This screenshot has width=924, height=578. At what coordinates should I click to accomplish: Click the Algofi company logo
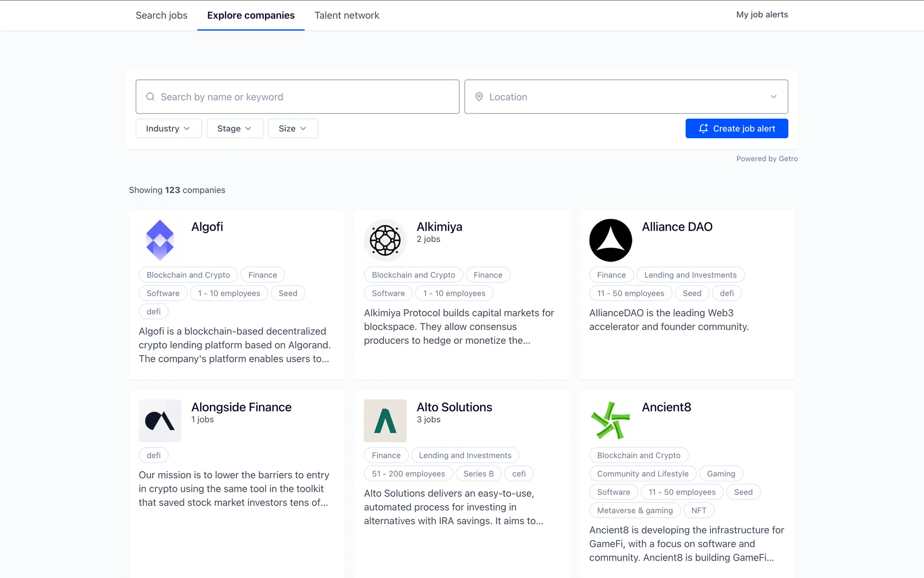coord(160,240)
